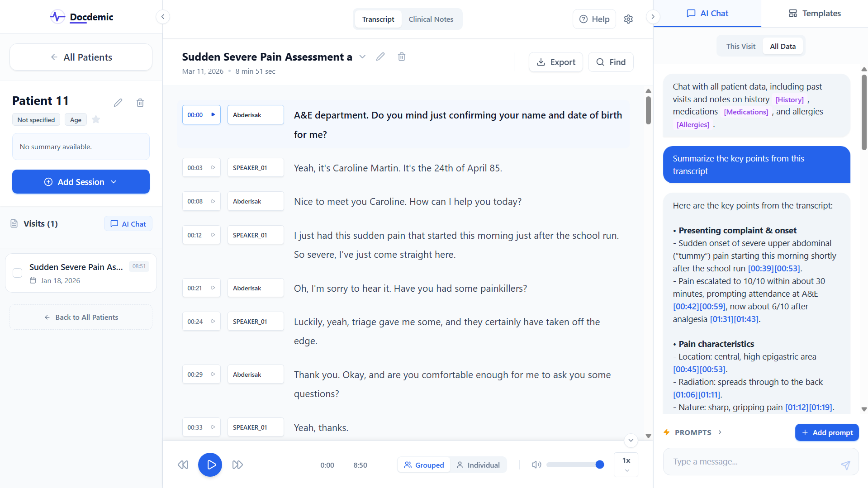
Task: Collapse audio player with chevron-down button
Action: (x=631, y=441)
